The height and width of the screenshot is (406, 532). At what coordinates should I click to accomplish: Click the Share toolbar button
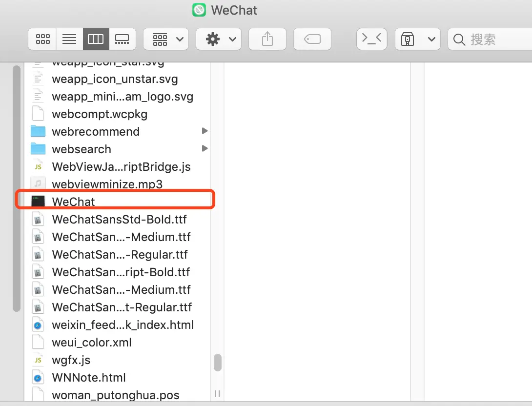pyautogui.click(x=267, y=39)
